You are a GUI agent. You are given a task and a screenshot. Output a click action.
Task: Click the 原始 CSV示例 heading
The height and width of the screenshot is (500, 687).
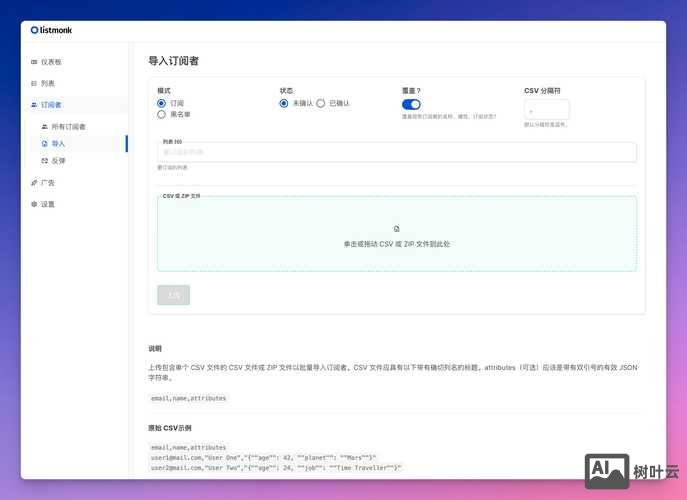[170, 428]
